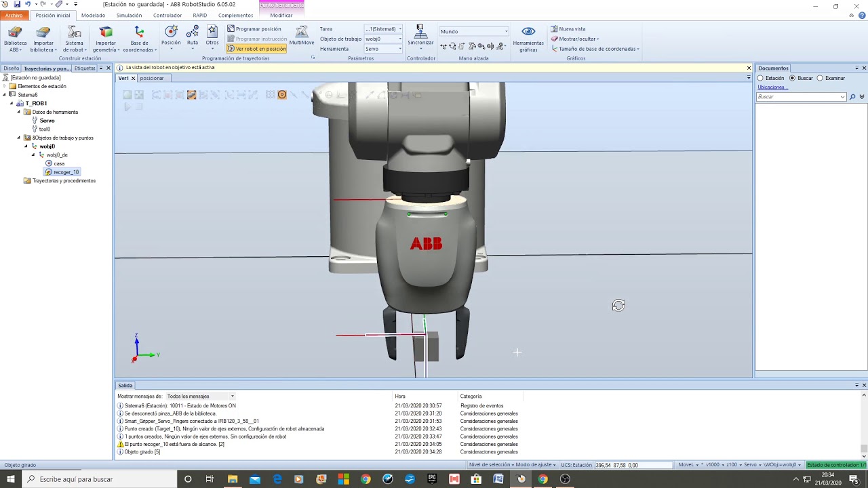Viewport: 868px width, 488px height.
Task: Collapse the Sistema6 tree node
Action: (x=4, y=95)
